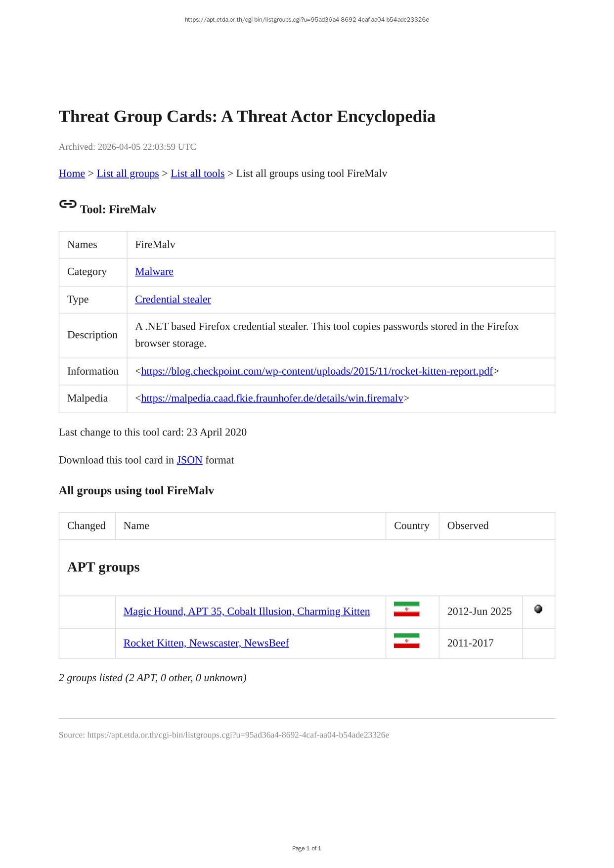Click the page title Threat Group Cards
Viewport: 614px width, 868px height.
click(x=247, y=117)
